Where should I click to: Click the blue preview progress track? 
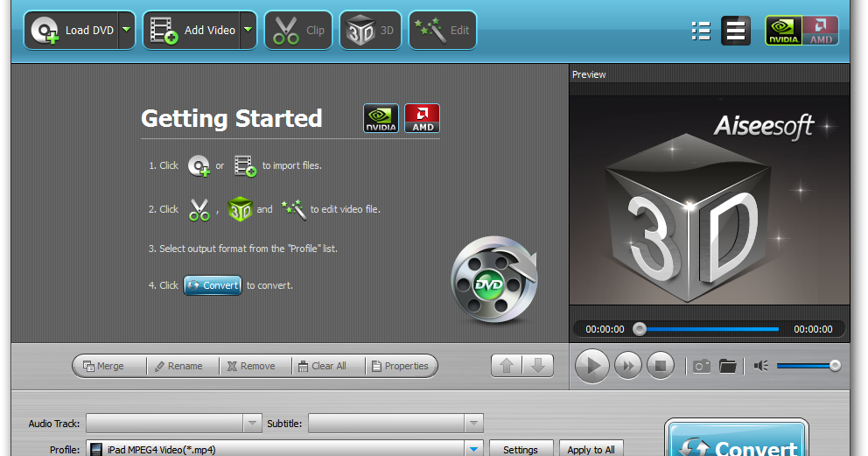tap(712, 329)
